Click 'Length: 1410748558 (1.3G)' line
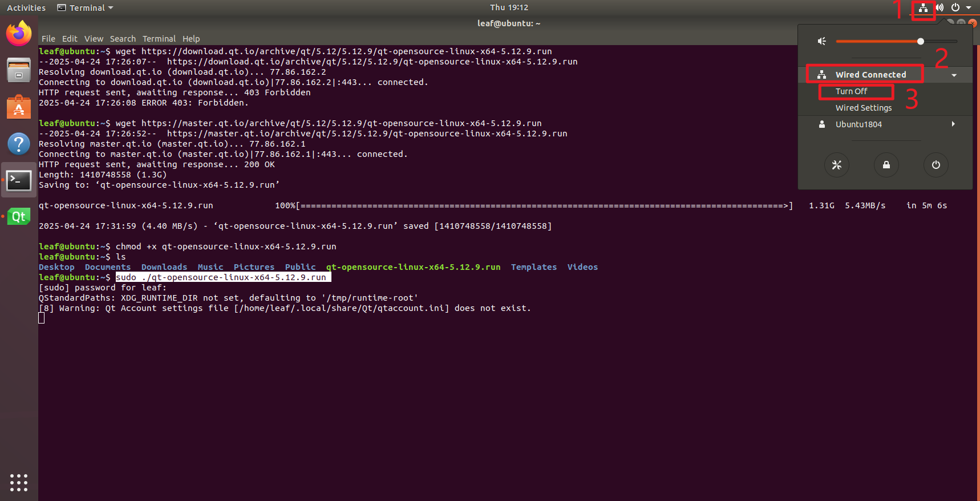This screenshot has width=980, height=501. 103,175
